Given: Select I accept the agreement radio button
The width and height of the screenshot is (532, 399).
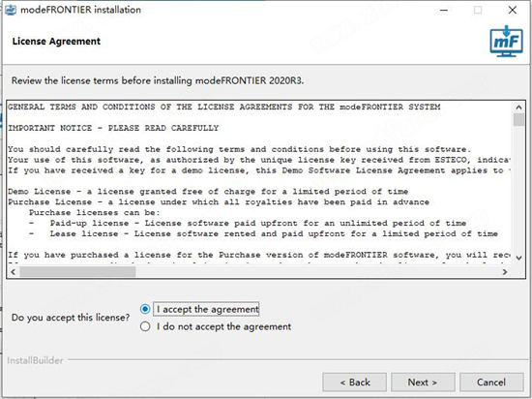Looking at the screenshot, I should [145, 309].
